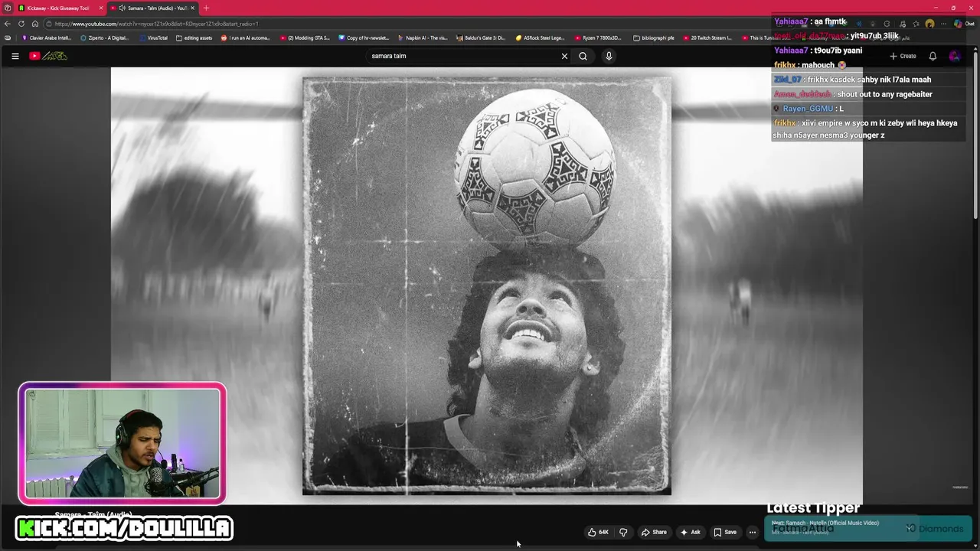Open VirusTotal bookmark
The width and height of the screenshot is (980, 551).
(x=153, y=37)
